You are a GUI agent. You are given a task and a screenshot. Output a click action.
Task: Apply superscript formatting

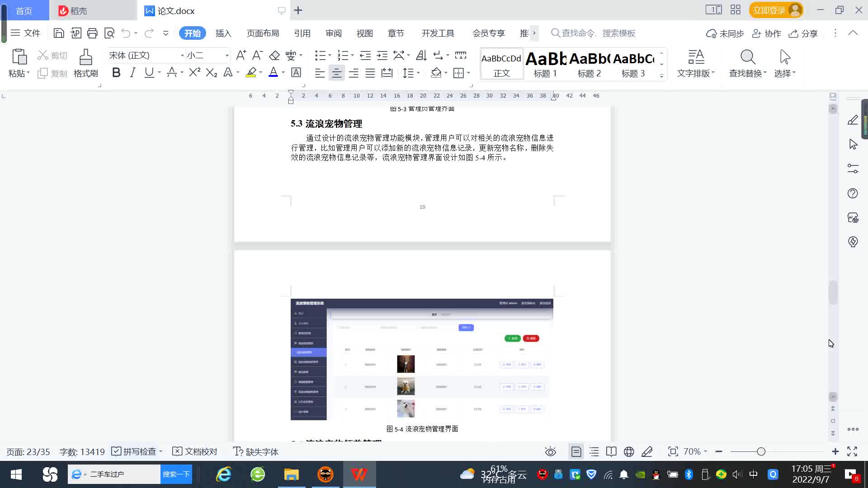[195, 72]
